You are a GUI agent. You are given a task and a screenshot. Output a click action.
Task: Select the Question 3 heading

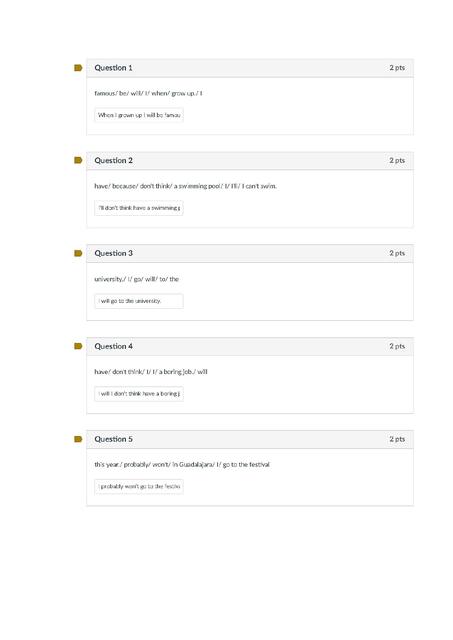click(113, 253)
